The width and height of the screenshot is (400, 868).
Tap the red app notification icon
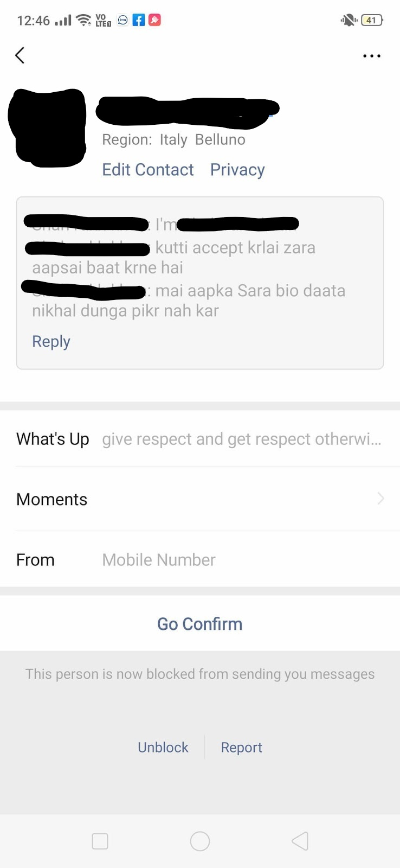(154, 21)
